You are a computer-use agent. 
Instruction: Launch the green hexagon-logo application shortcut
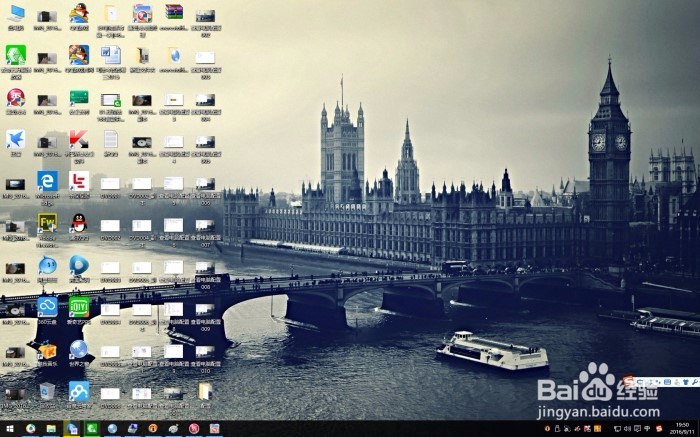click(x=16, y=55)
